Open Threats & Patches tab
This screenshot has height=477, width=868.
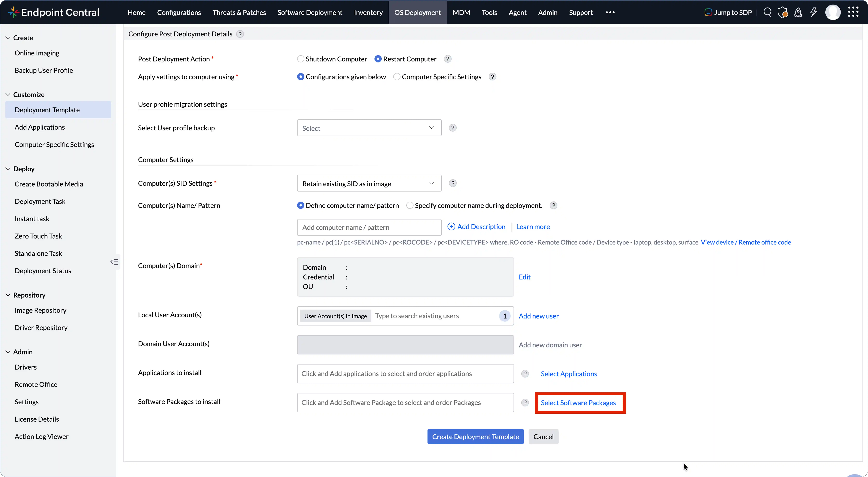coord(239,12)
